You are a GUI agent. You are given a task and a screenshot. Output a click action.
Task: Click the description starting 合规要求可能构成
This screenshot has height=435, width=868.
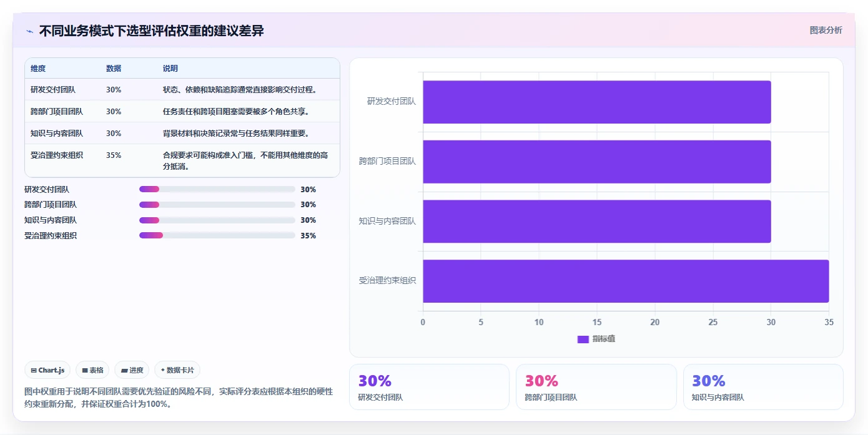coord(245,161)
